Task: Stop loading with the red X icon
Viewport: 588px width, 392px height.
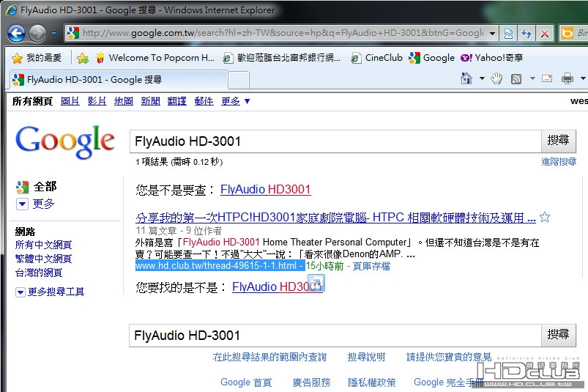Action: tap(545, 34)
